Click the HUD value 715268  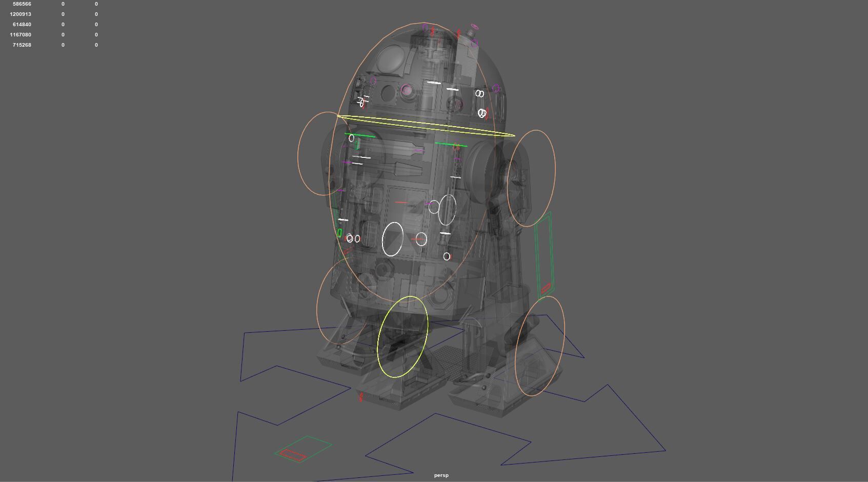[22, 45]
